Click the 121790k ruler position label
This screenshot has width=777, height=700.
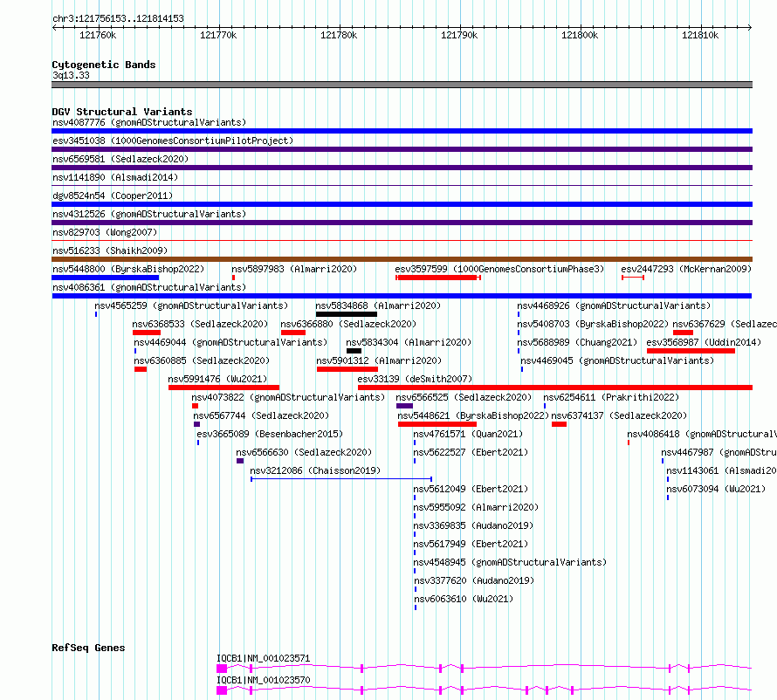(459, 35)
